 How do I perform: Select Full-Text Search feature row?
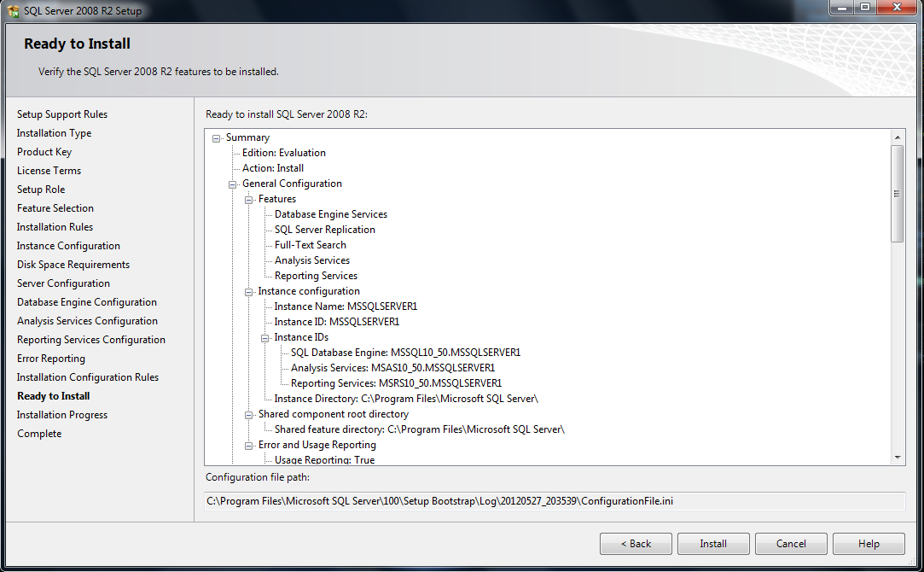[310, 245]
